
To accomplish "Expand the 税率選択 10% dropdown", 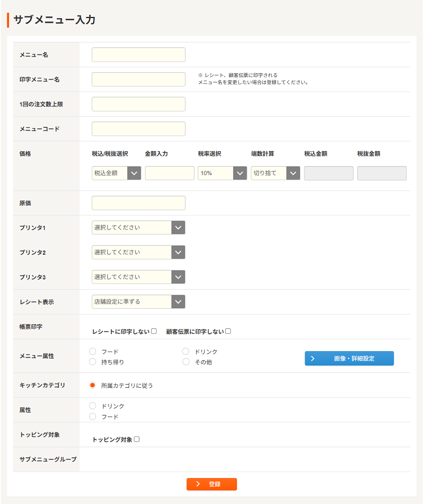I will coord(222,173).
